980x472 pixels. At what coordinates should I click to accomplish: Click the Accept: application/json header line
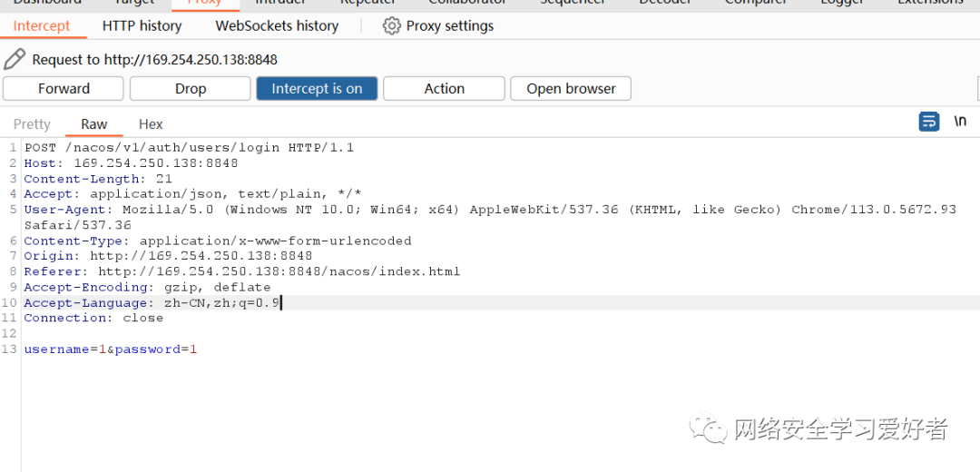coord(192,194)
